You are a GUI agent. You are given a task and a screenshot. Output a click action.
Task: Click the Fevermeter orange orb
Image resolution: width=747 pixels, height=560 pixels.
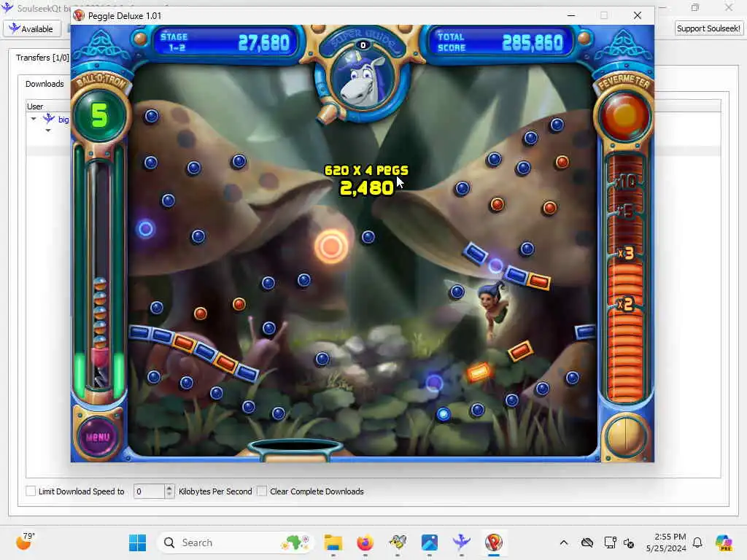coord(624,116)
